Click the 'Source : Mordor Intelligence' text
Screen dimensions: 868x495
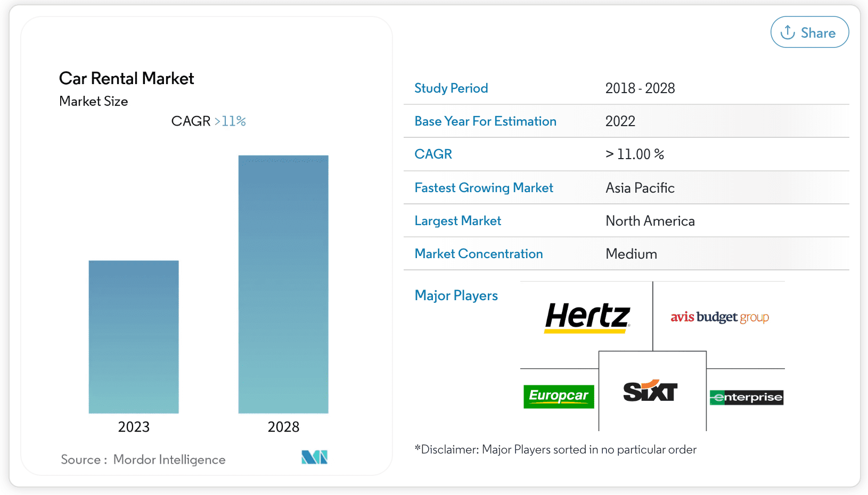pos(143,459)
